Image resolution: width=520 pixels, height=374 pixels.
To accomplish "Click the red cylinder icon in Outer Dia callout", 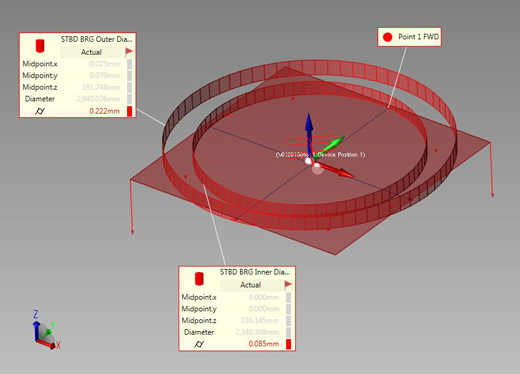I will 40,46.
